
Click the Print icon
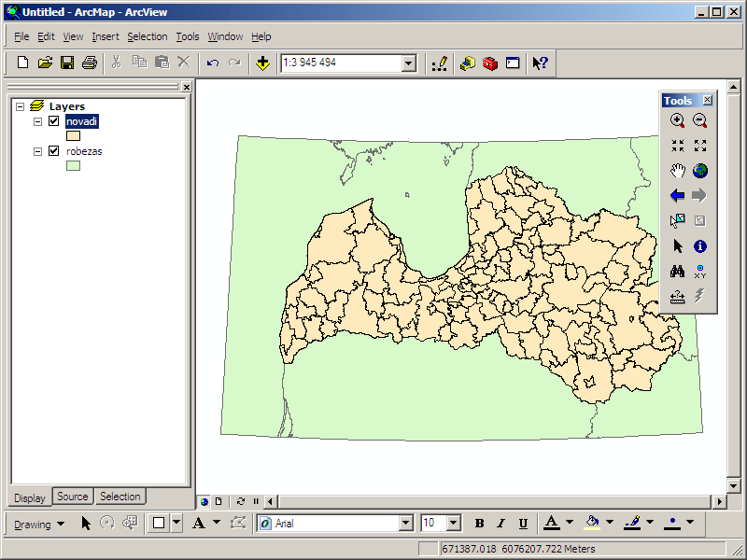90,63
